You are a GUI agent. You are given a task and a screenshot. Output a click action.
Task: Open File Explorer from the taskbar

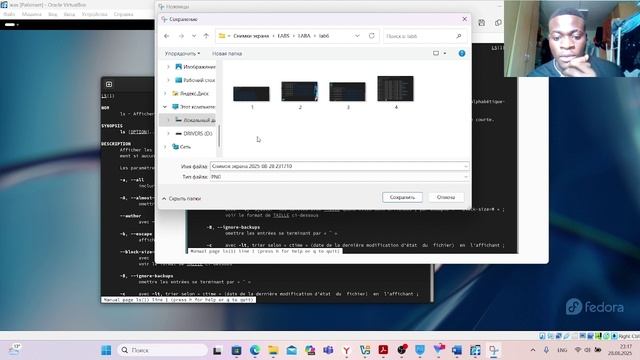pos(273,350)
